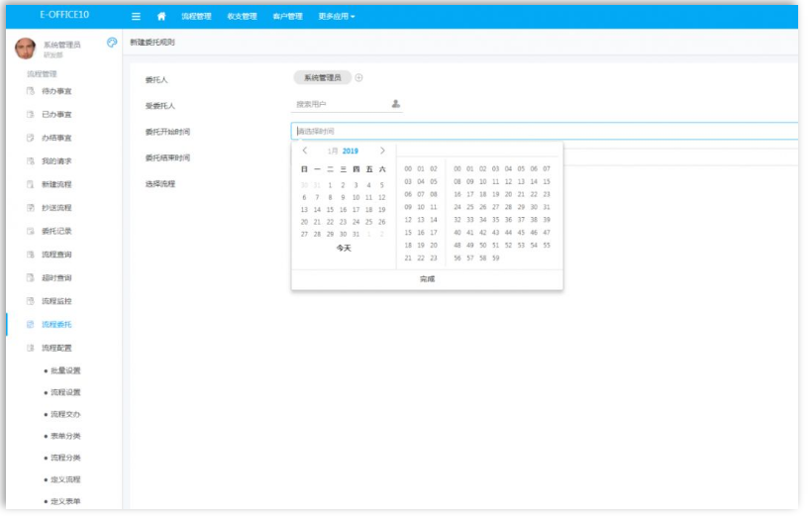Select the 已办事宜 sidebar icon
Image resolution: width=812 pixels, height=520 pixels.
[x=30, y=115]
